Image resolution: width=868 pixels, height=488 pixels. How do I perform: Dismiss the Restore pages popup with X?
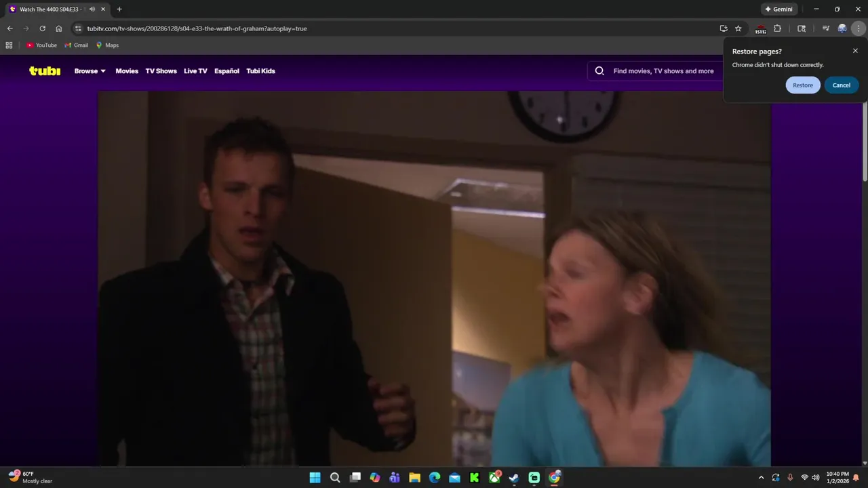[855, 51]
